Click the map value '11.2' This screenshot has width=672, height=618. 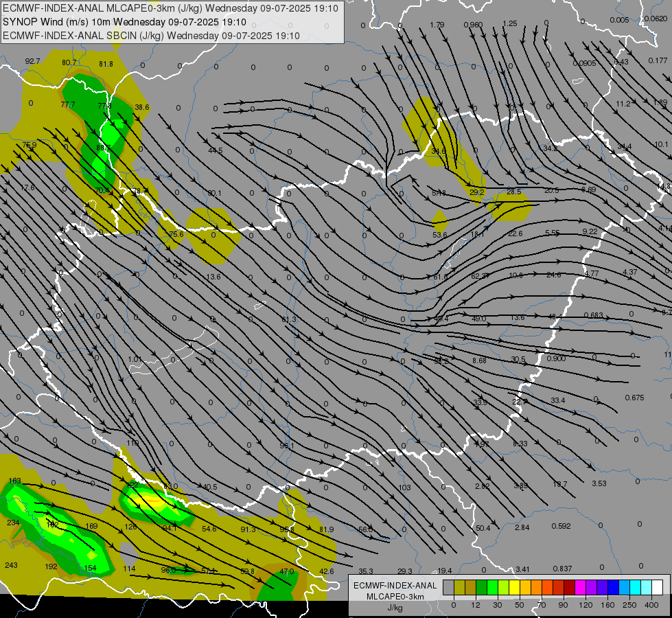click(x=623, y=104)
